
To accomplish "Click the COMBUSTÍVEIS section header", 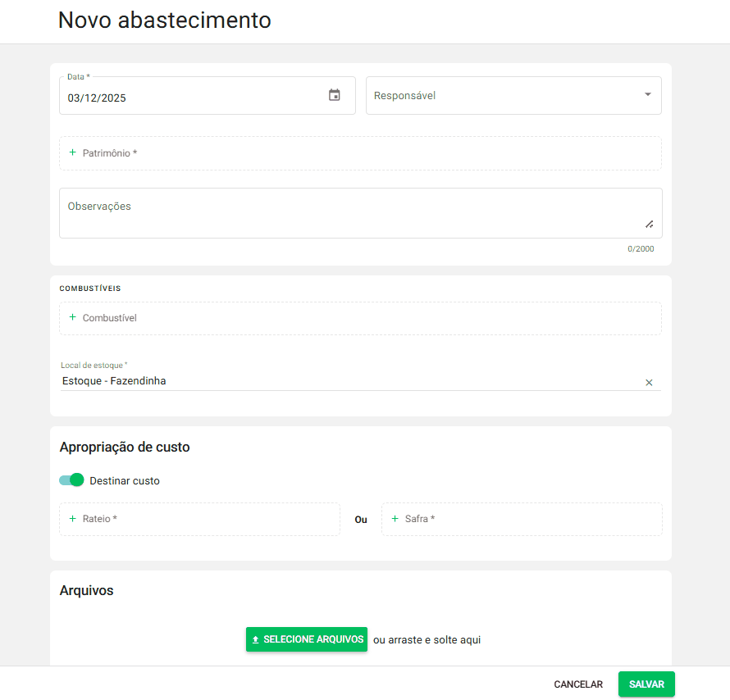I will (90, 288).
